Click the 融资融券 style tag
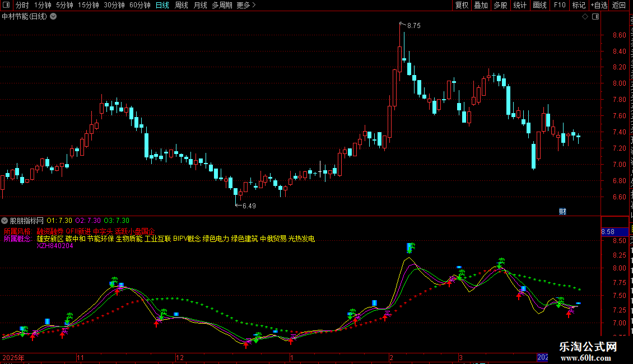Image resolution: width=633 pixels, height=364 pixels. click(x=50, y=231)
